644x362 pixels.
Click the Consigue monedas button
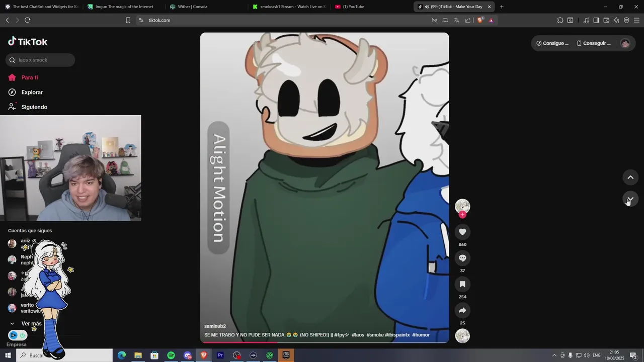click(x=552, y=43)
